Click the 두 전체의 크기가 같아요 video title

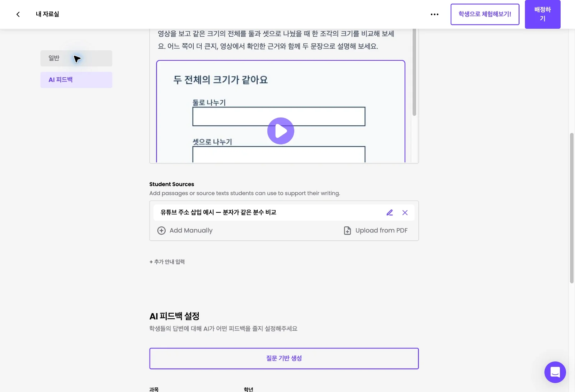(x=221, y=80)
